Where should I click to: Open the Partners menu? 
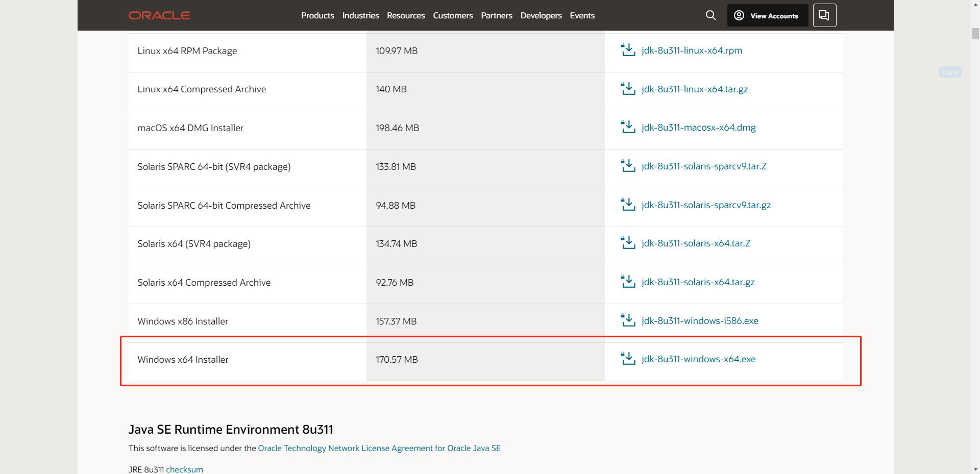pyautogui.click(x=497, y=15)
